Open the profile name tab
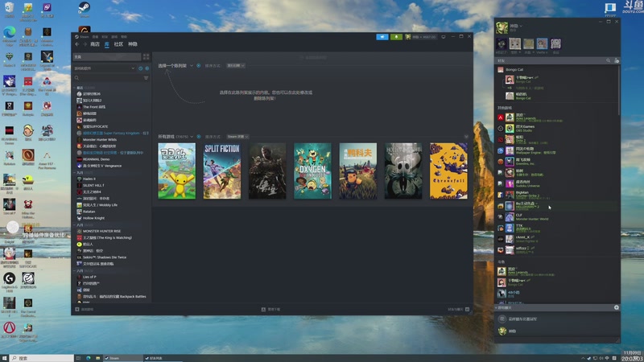This screenshot has height=362, width=644. pyautogui.click(x=132, y=44)
